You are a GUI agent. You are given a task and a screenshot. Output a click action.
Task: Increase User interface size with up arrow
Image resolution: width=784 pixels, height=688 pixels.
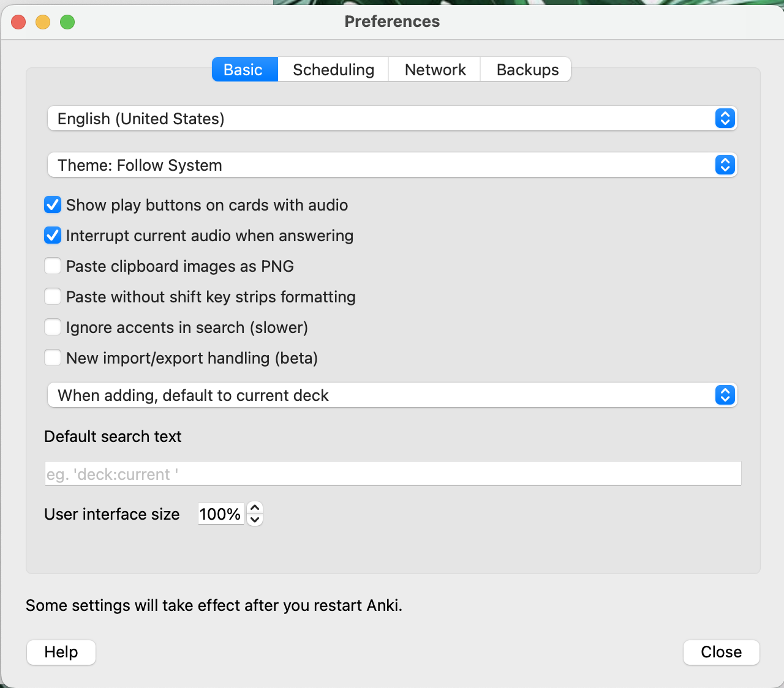click(x=255, y=508)
